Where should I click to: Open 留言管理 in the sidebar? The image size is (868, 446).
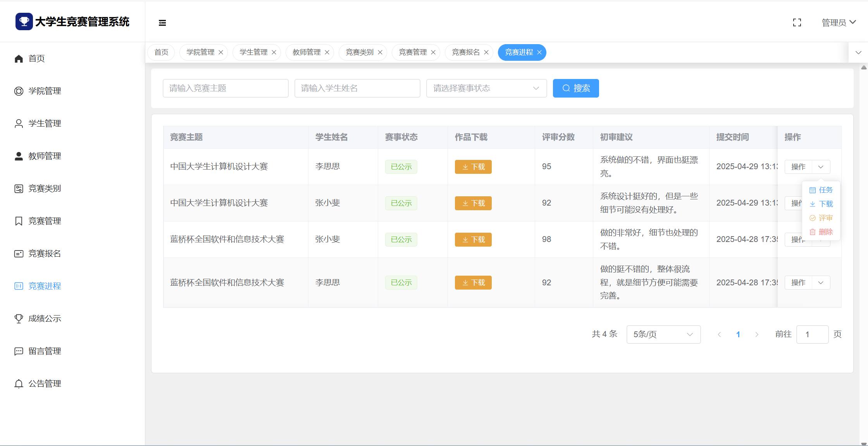point(45,351)
